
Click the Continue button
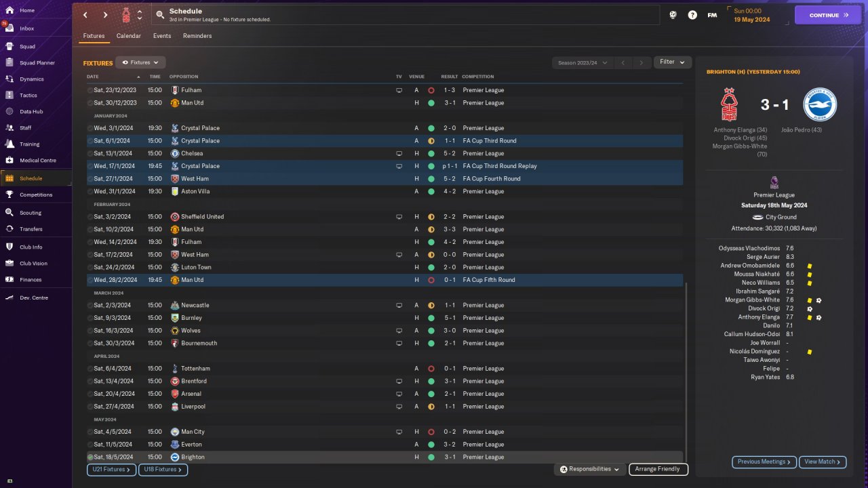coord(828,15)
